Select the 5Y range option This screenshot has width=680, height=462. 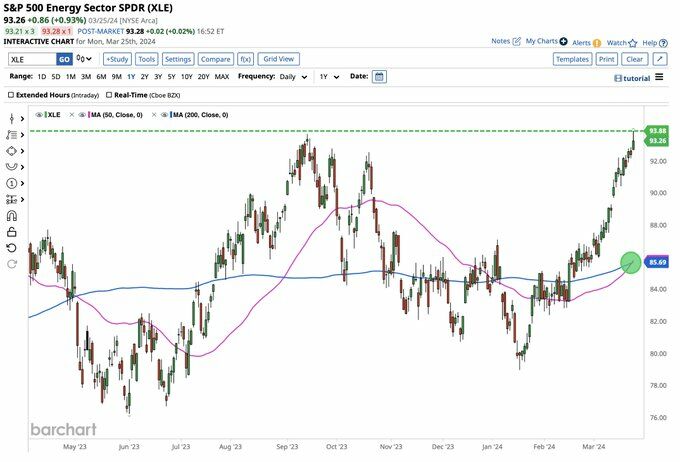click(x=172, y=76)
